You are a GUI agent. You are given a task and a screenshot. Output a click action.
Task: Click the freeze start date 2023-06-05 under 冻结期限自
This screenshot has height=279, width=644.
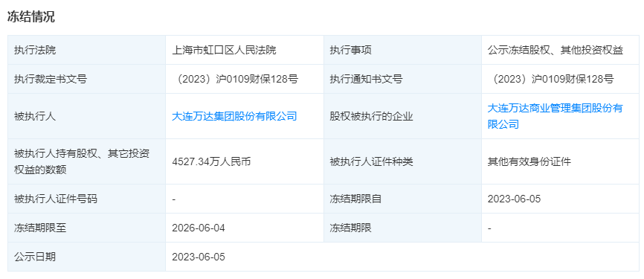pos(514,199)
